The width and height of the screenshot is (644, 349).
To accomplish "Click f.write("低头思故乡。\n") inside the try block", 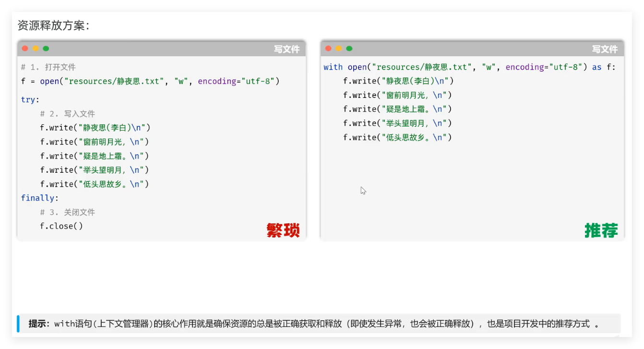I will pos(95,184).
